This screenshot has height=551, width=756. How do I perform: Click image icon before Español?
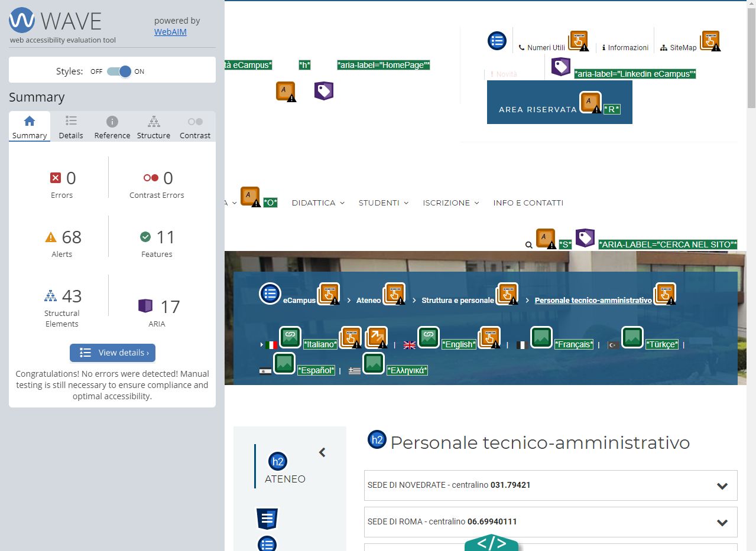(284, 363)
